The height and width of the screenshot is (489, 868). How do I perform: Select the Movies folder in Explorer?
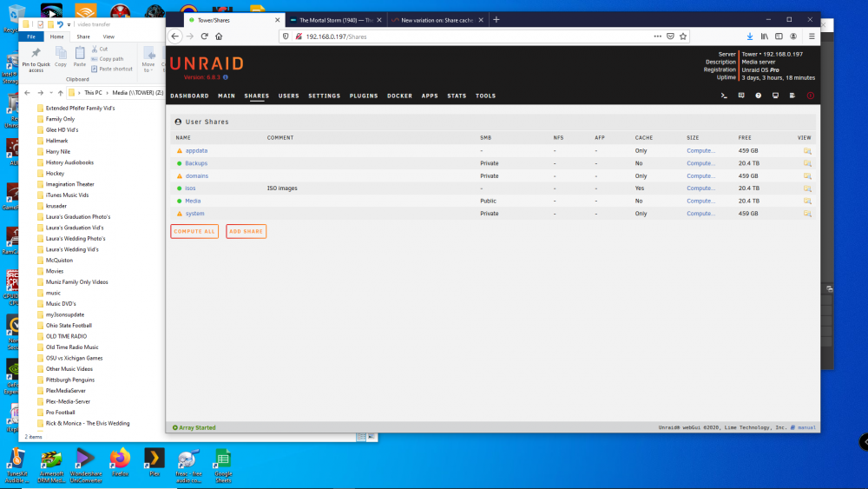(55, 271)
